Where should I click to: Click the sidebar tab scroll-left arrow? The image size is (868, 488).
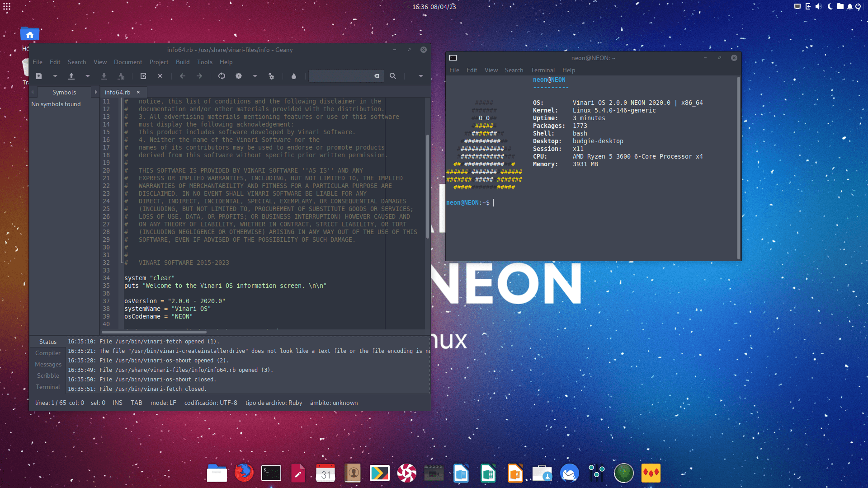pyautogui.click(x=33, y=92)
